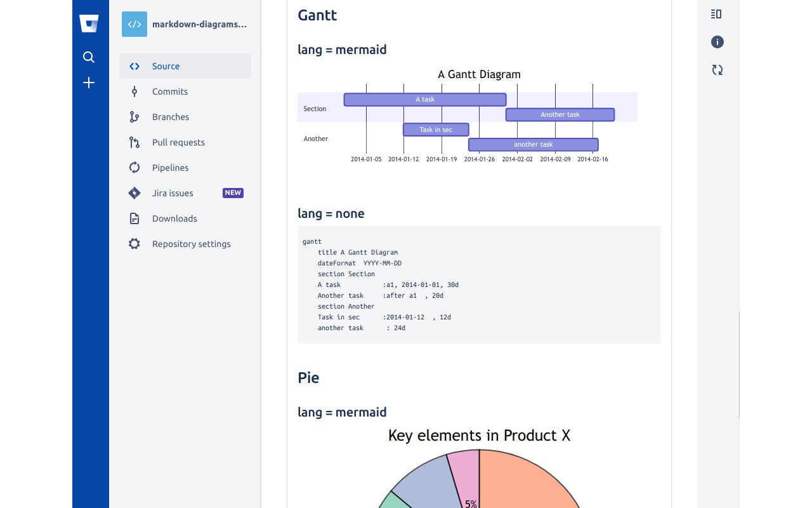
Task: Click the 'A Gantt Diagram' chart title
Action: [x=479, y=74]
